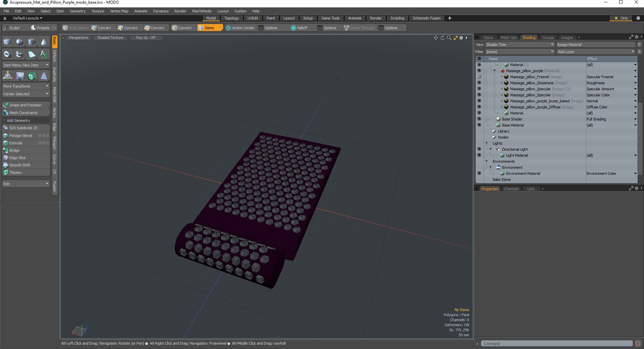The height and width of the screenshot is (349, 644).
Task: Select the Cylinder primitive tool
Action: pos(32,42)
